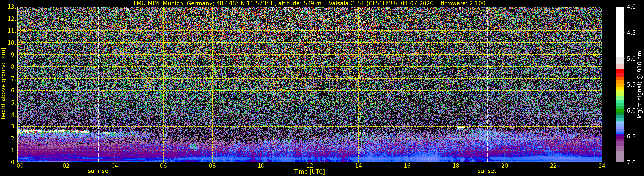Click the '5.' height axis tick label
The image size is (644, 176).
[x=13, y=103]
